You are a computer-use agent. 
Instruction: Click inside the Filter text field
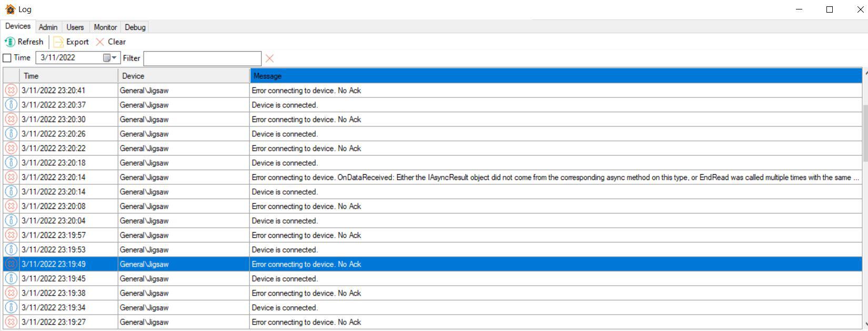202,58
